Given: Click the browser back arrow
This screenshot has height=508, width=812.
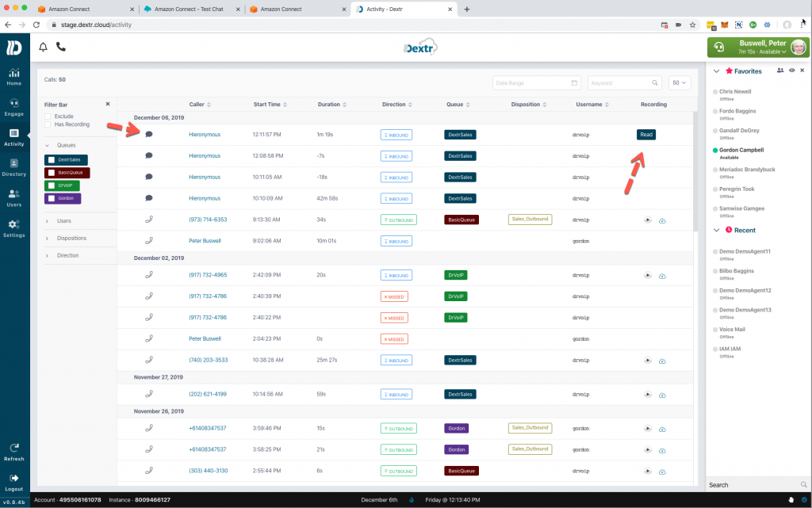Looking at the screenshot, I should [8, 25].
